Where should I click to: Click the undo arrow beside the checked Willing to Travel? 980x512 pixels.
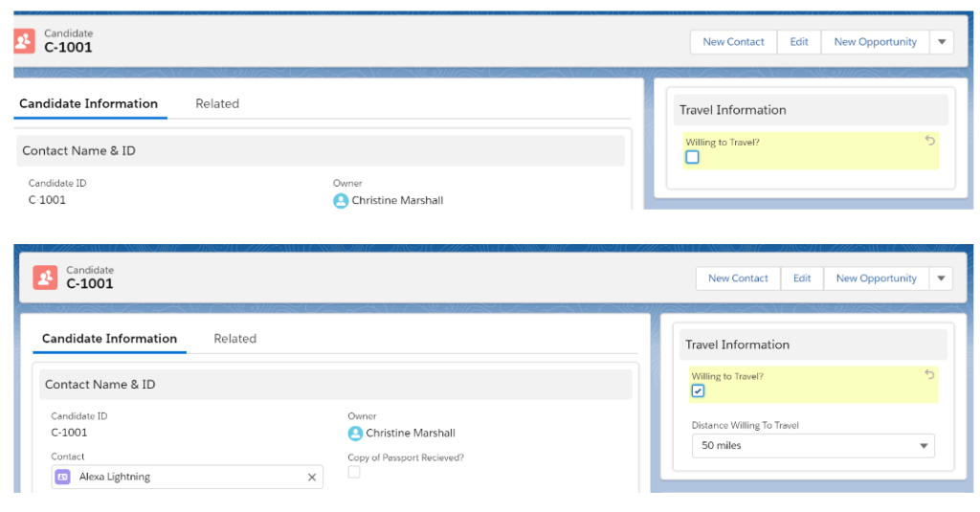[x=929, y=375]
